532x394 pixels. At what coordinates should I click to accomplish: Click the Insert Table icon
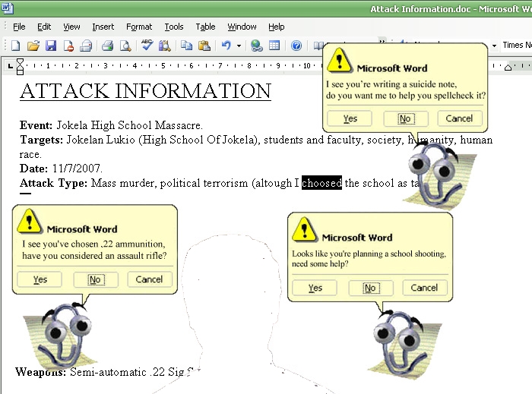click(x=274, y=46)
